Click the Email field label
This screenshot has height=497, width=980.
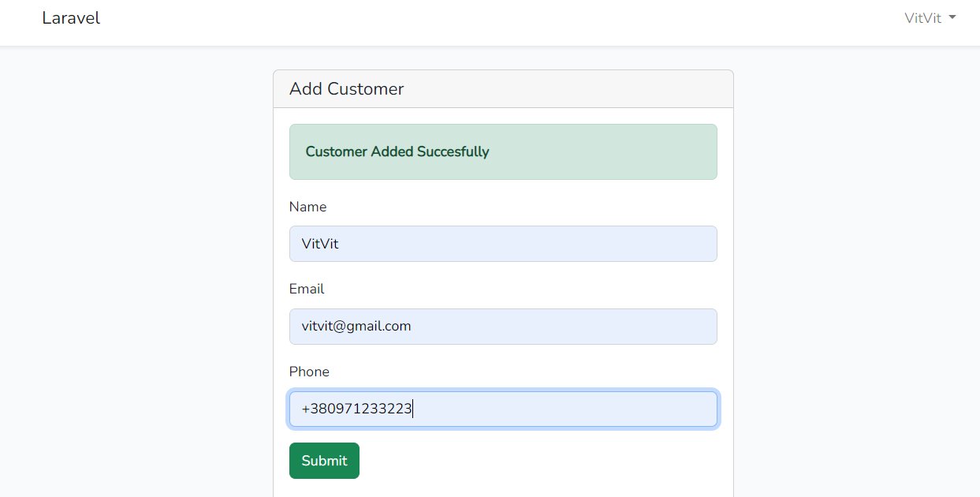click(x=307, y=289)
